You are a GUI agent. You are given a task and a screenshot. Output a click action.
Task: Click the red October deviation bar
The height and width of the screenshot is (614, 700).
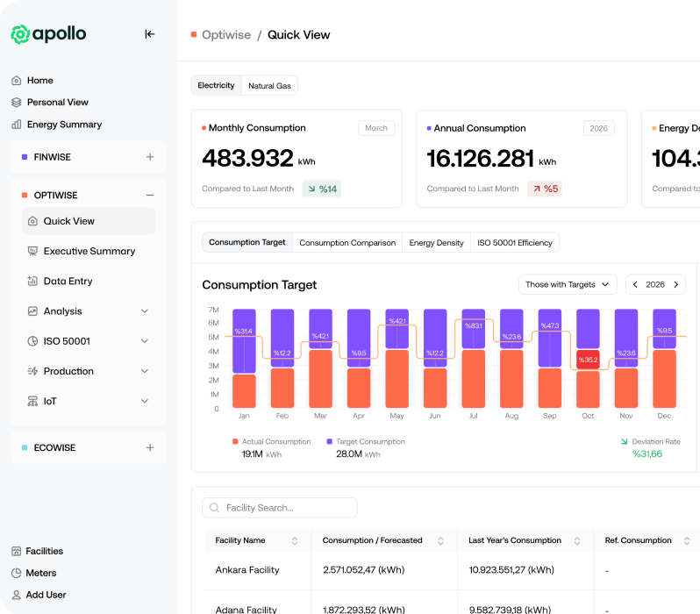588,360
